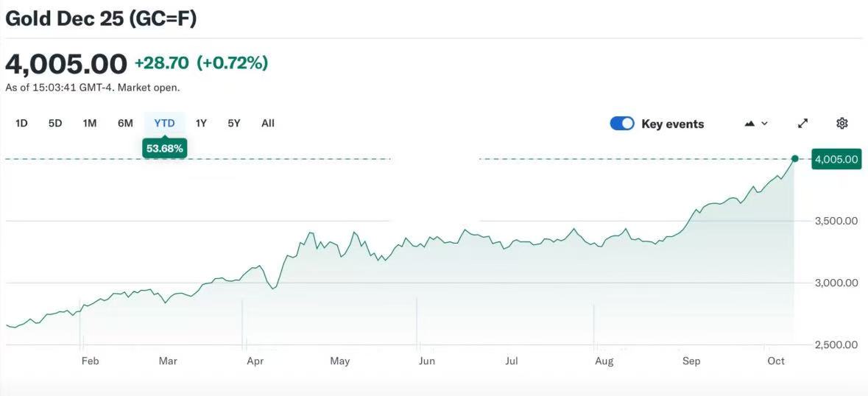The height and width of the screenshot is (396, 868).
Task: Click the 4,005.00 price label on axis
Action: tap(836, 159)
